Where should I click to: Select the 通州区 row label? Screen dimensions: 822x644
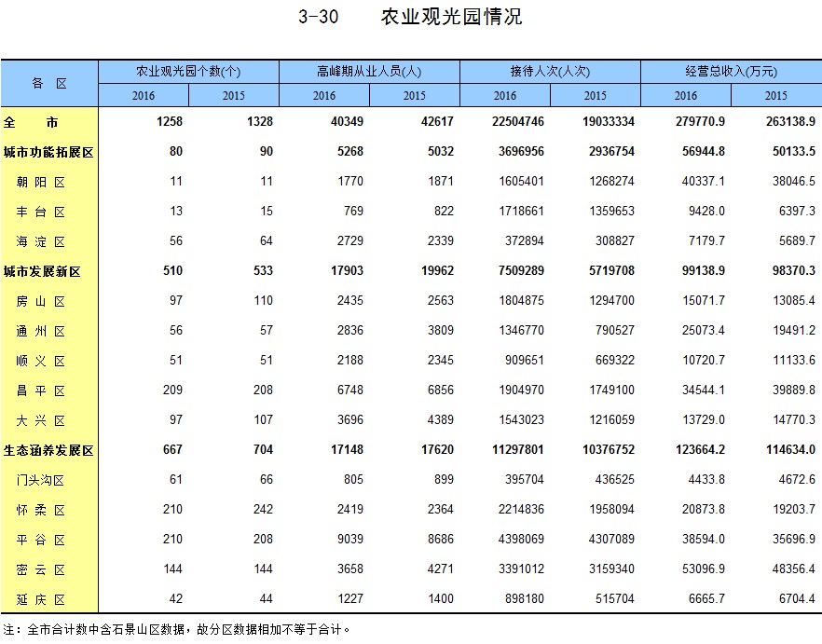[x=41, y=332]
